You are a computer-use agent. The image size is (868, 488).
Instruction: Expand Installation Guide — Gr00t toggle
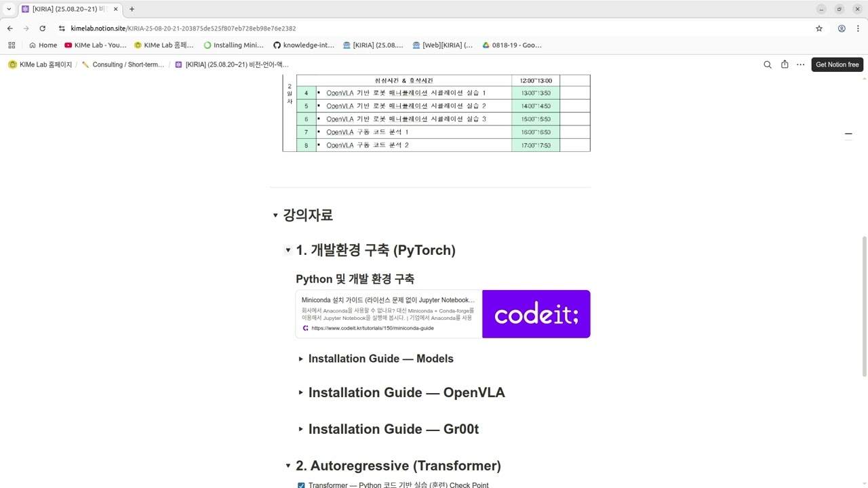pos(301,429)
